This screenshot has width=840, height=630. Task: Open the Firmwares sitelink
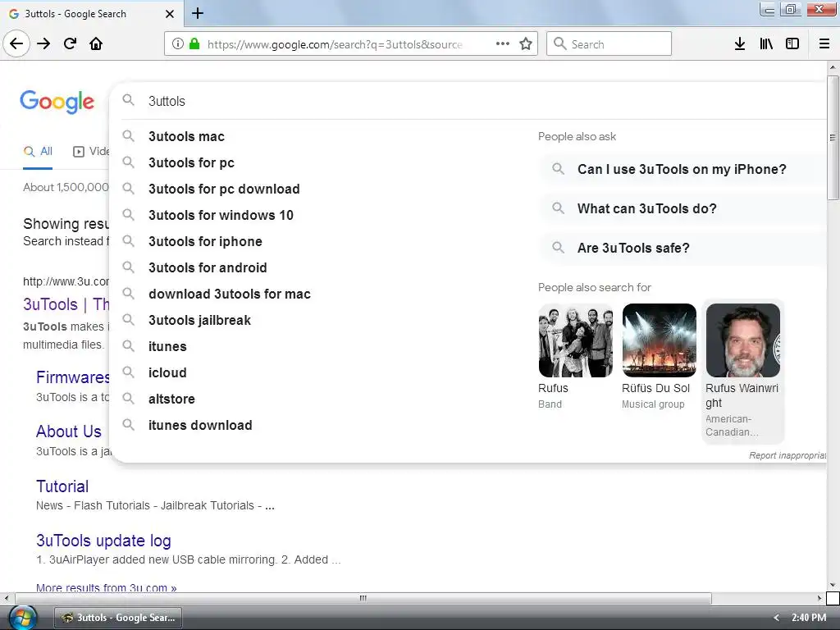click(72, 377)
